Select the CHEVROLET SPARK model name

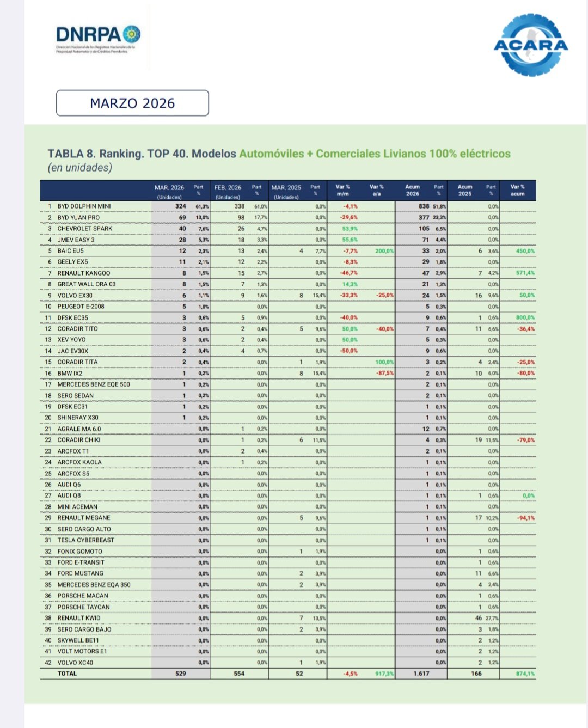click(85, 229)
